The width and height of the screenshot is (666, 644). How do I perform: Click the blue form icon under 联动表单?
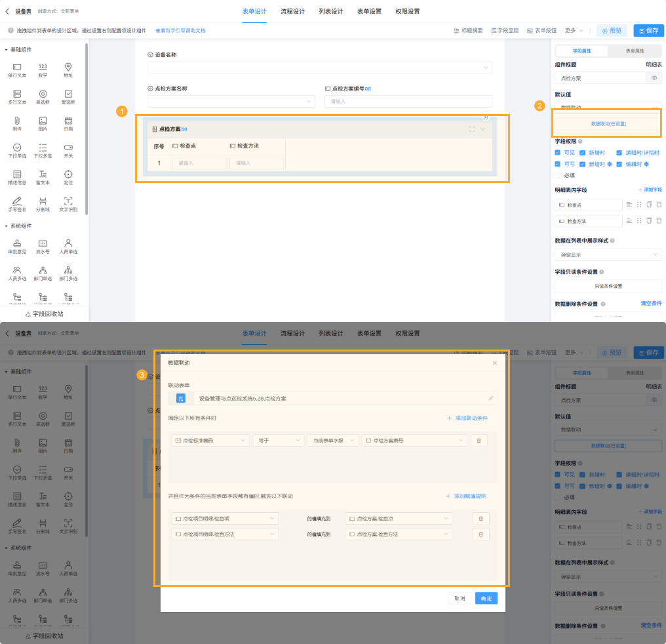181,398
